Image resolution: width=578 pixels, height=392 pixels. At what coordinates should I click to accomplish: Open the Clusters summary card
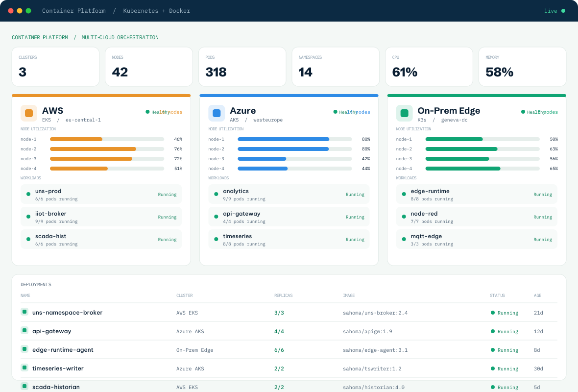[56, 67]
